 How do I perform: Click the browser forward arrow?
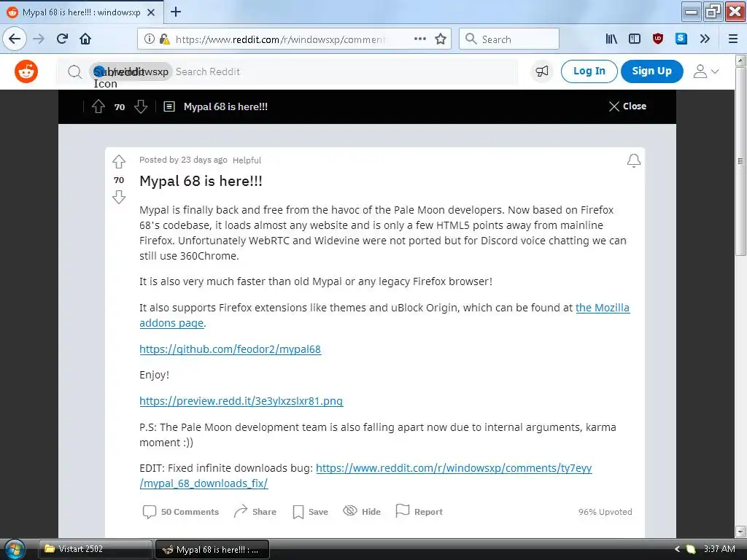pos(39,39)
